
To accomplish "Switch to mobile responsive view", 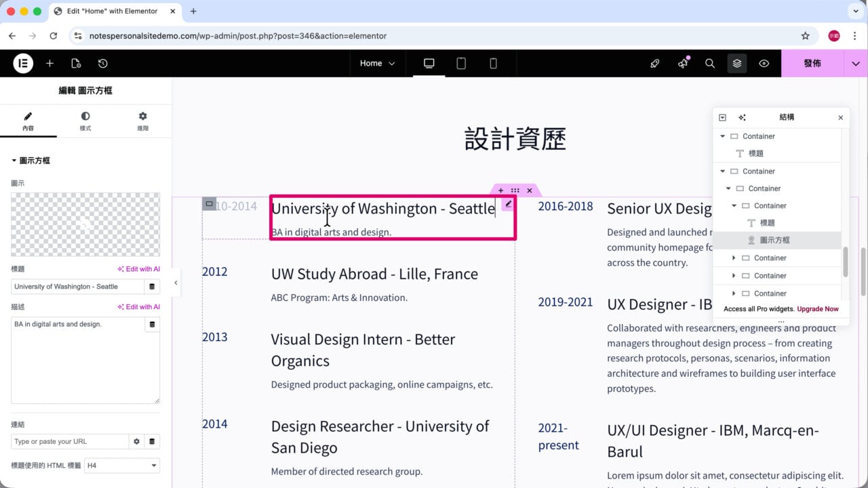I will click(493, 63).
